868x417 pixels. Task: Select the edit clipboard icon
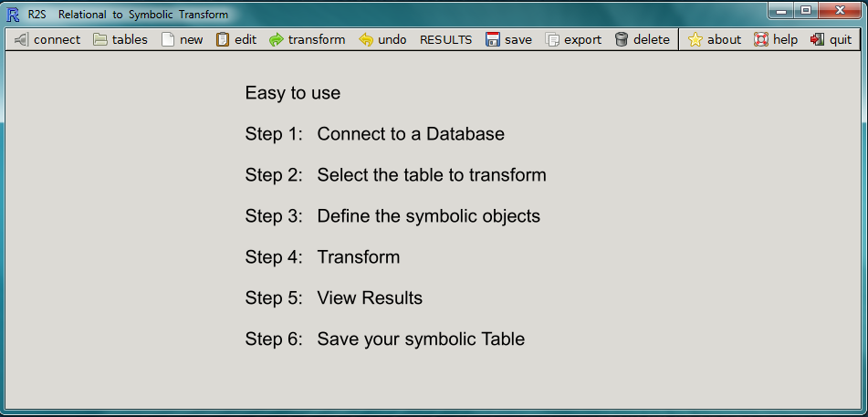pyautogui.click(x=223, y=39)
